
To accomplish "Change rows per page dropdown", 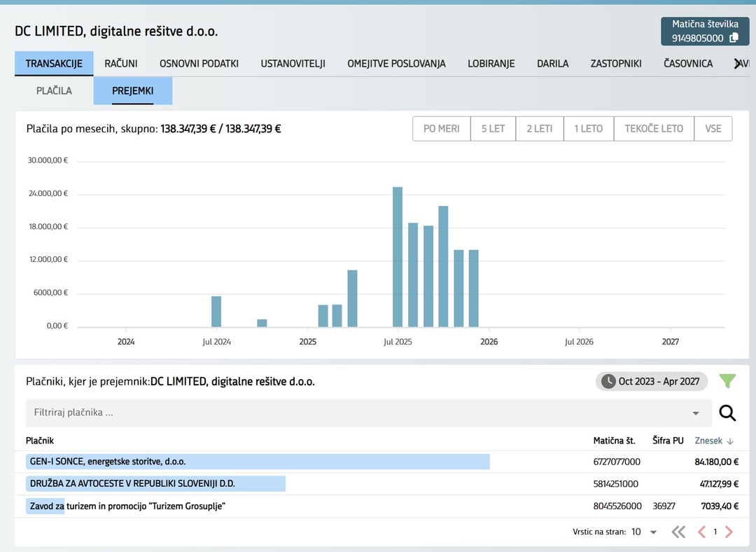I will click(645, 532).
